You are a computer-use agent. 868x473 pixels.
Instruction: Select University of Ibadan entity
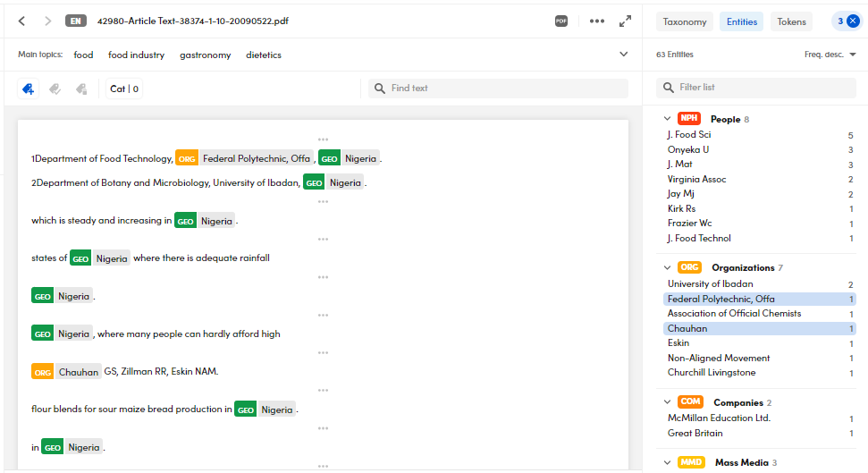tap(710, 284)
